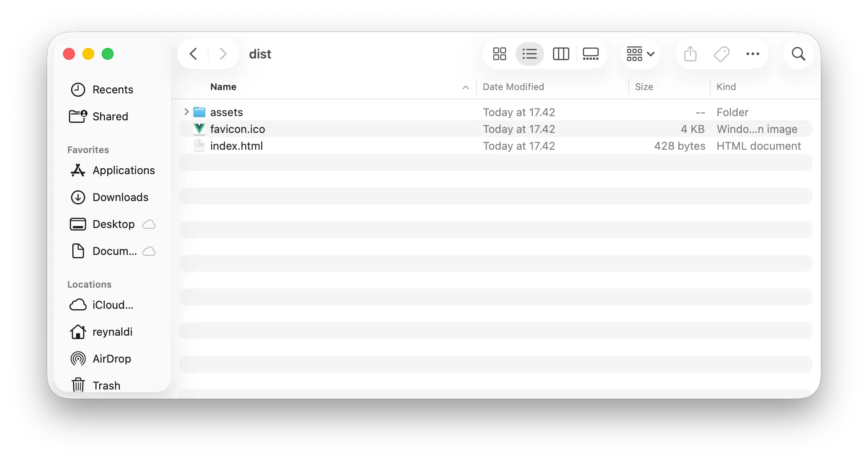This screenshot has height=461, width=868.
Task: Switch to icon grid view
Action: [499, 54]
